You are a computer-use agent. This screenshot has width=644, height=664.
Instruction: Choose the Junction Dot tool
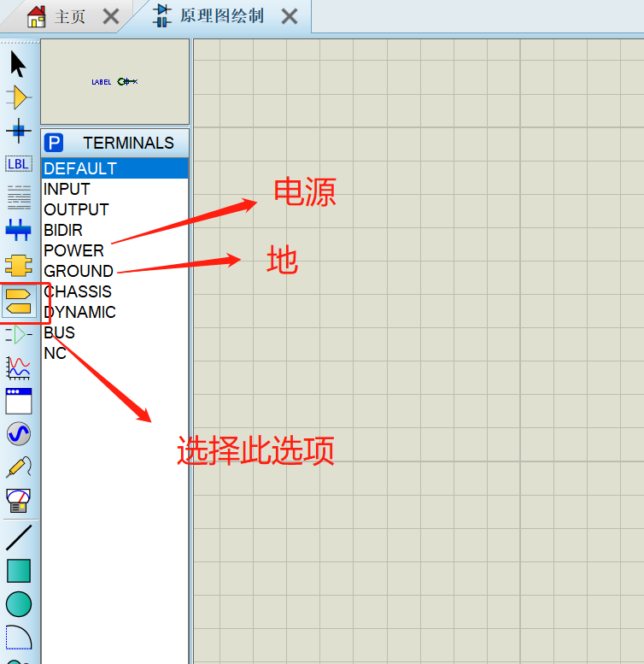[x=18, y=131]
